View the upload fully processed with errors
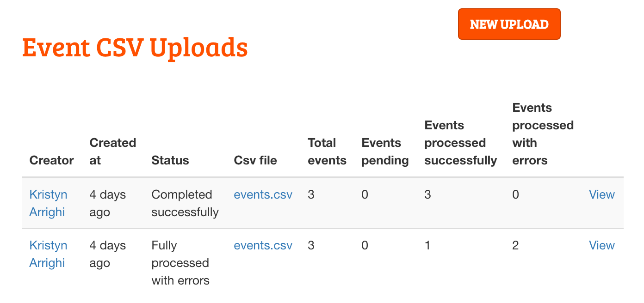The width and height of the screenshot is (644, 303). pos(601,245)
